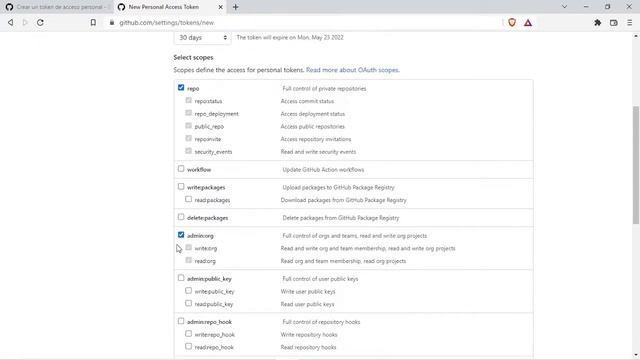Viewport: 640px width, 360px height.
Task: Reload the page with refresh icon
Action: coord(40,23)
